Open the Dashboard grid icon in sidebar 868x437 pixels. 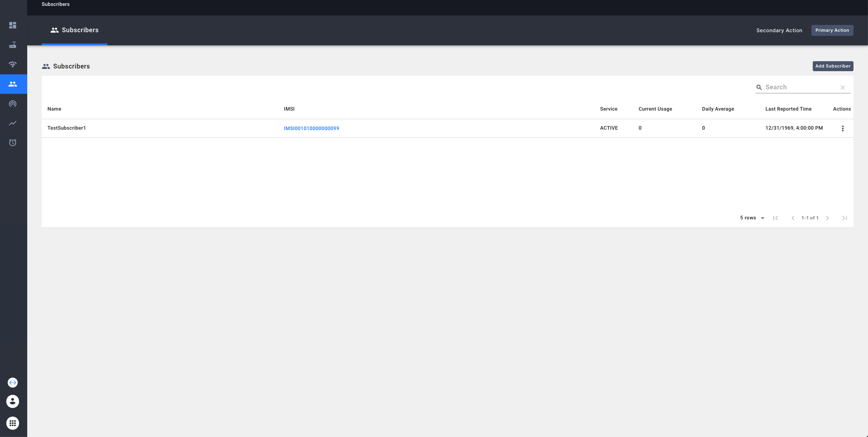pyautogui.click(x=13, y=25)
